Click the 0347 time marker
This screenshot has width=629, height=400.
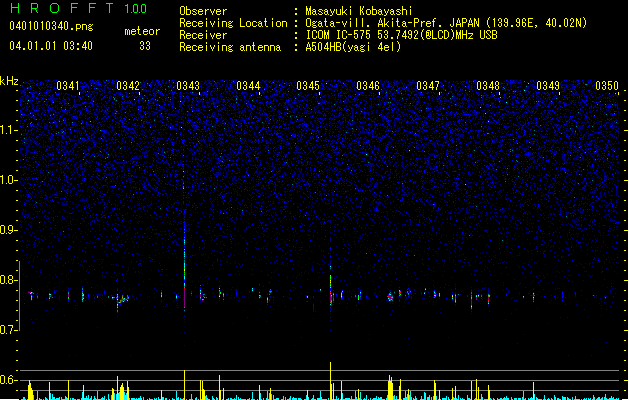(x=428, y=86)
